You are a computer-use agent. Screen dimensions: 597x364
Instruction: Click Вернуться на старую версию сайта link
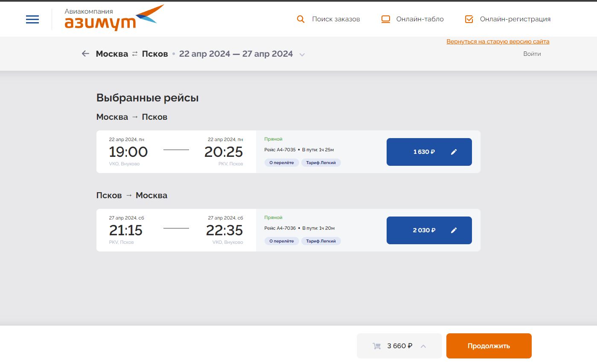498,42
